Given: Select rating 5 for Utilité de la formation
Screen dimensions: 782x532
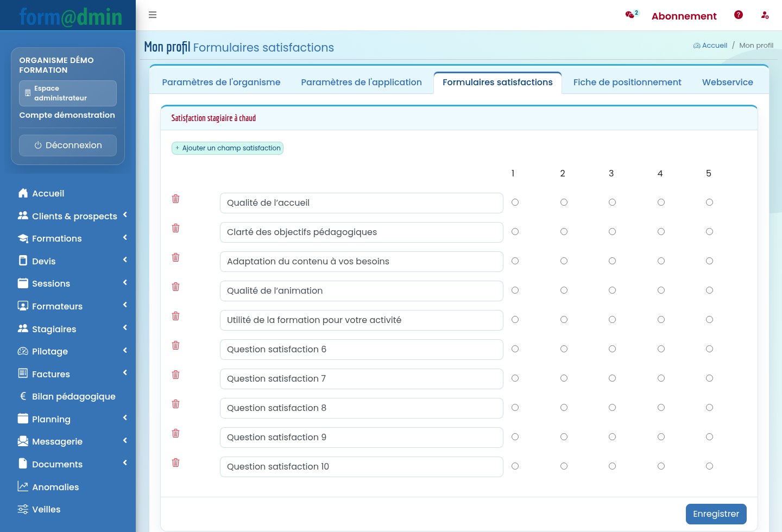Looking at the screenshot, I should pyautogui.click(x=709, y=320).
